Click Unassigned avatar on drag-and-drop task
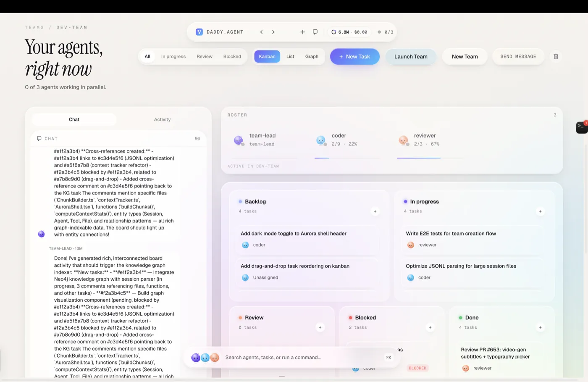 coord(245,277)
